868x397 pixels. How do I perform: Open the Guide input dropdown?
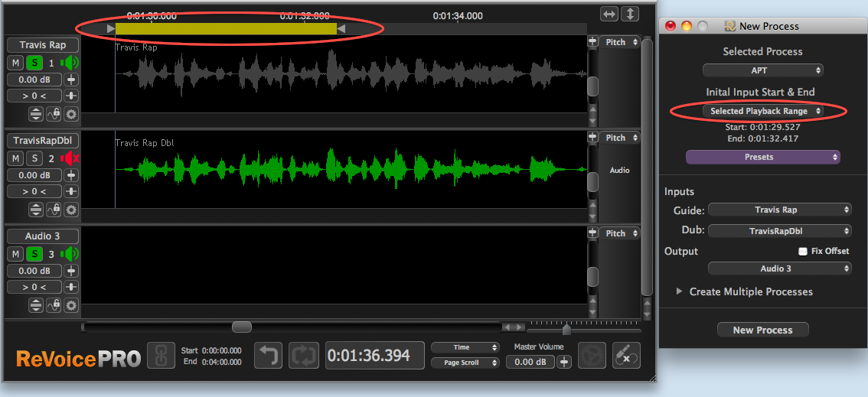[779, 210]
